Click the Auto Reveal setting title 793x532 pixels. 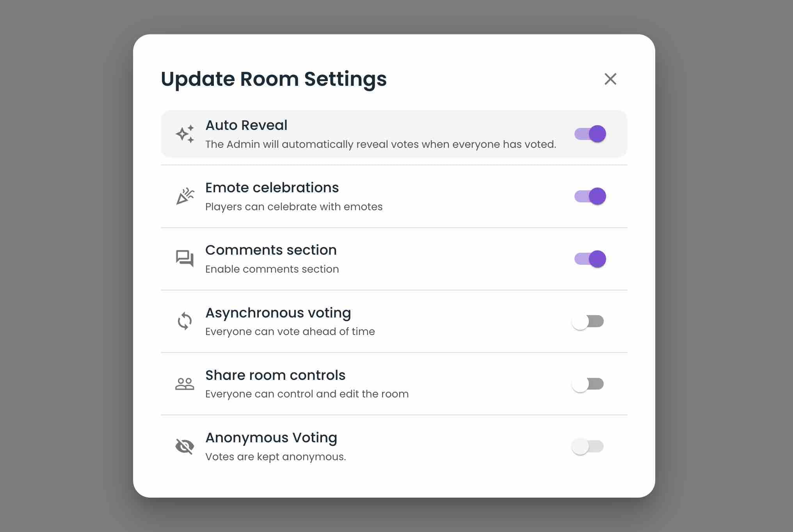pos(246,125)
